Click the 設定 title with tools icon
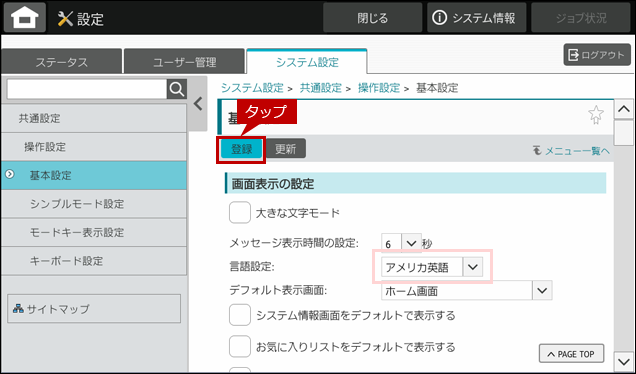This screenshot has width=636, height=374. [x=81, y=19]
